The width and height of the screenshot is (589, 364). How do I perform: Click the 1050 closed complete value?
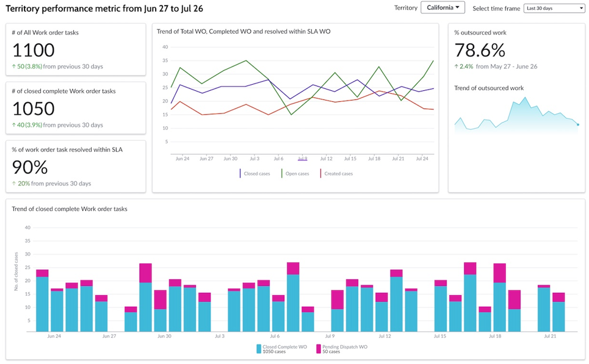coord(34,109)
